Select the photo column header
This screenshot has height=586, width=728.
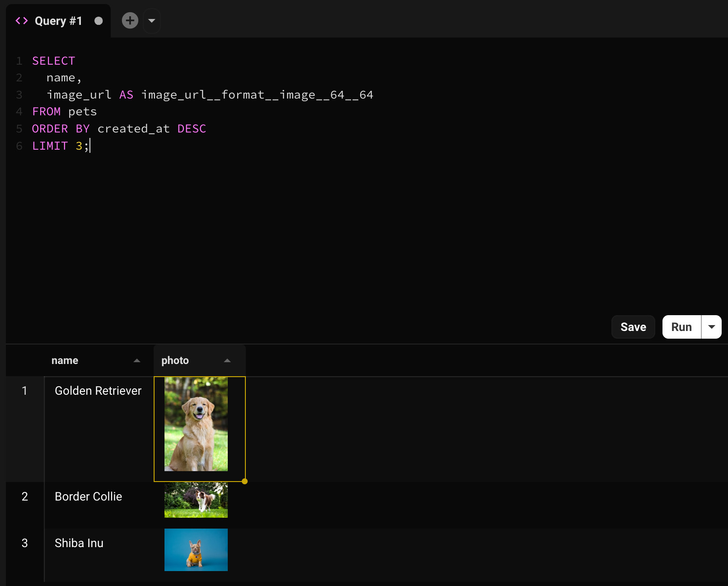(x=175, y=360)
